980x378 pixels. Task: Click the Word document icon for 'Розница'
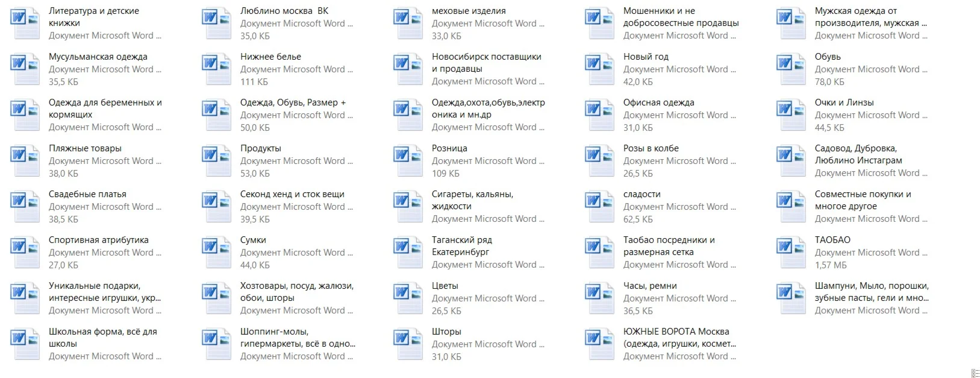pyautogui.click(x=408, y=161)
